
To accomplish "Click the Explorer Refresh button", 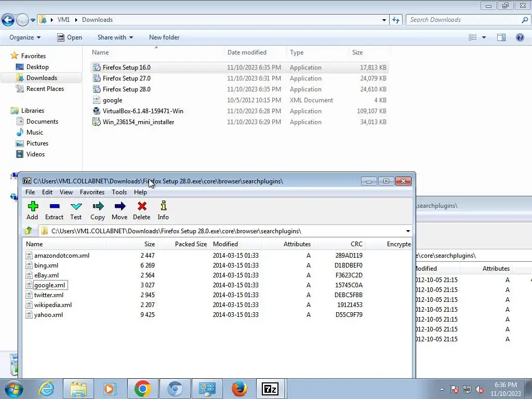I will (395, 20).
